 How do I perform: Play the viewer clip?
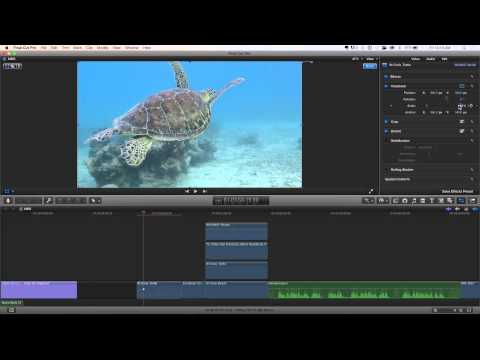pyautogui.click(x=195, y=191)
